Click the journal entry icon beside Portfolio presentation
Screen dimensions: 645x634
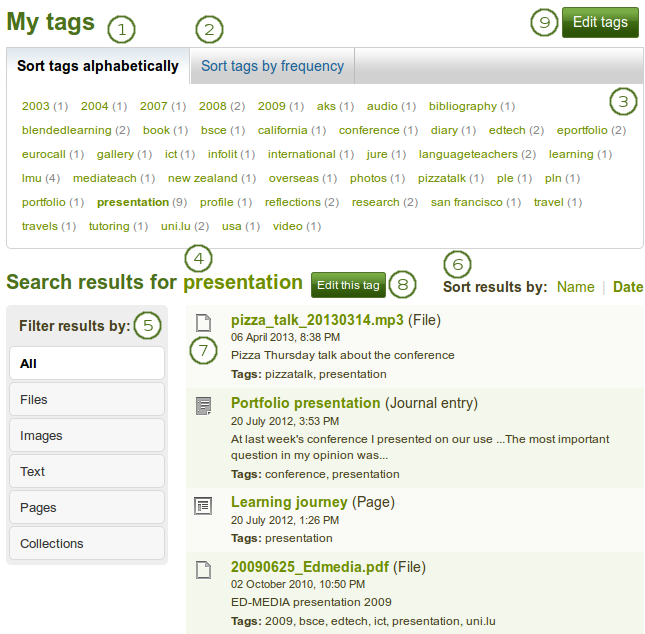coord(203,405)
